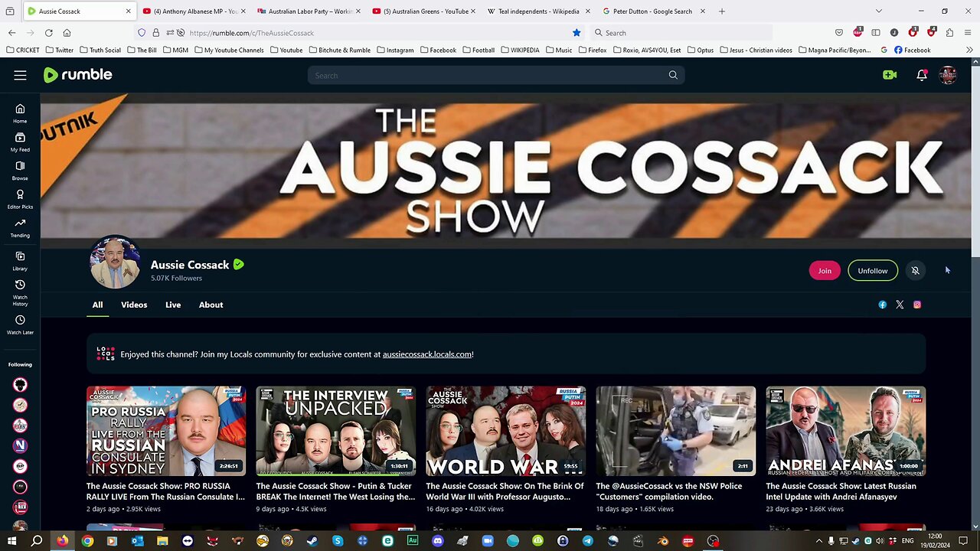
Task: Bookmark star in Firefox address bar
Action: tap(577, 33)
